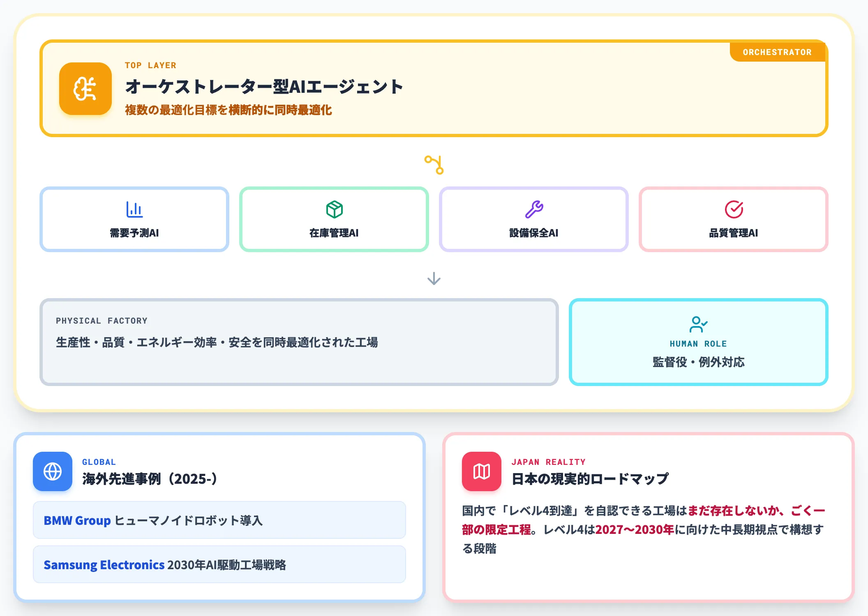868x616 pixels.
Task: Click the red map icon
Action: click(x=482, y=471)
